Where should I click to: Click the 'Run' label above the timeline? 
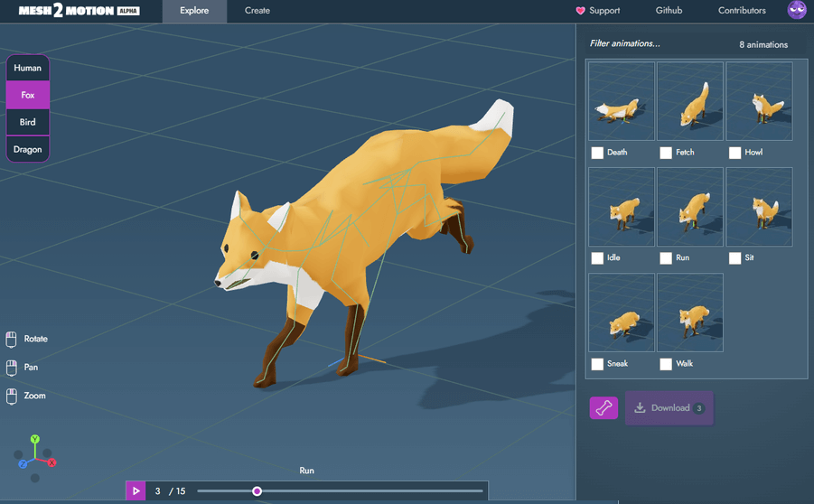[x=307, y=471]
